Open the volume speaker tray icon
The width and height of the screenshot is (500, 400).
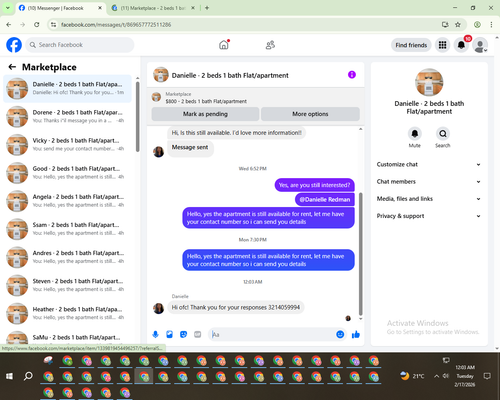point(446,376)
